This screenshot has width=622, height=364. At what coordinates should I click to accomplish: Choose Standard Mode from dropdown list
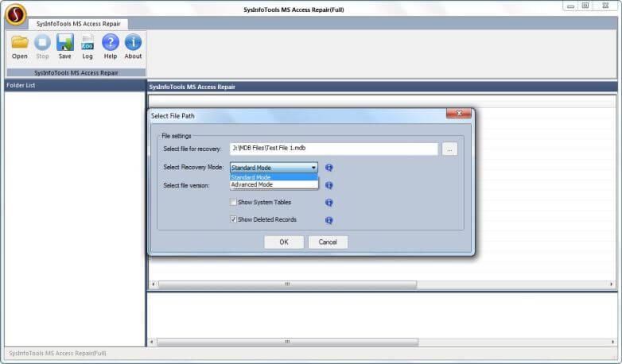click(x=273, y=177)
